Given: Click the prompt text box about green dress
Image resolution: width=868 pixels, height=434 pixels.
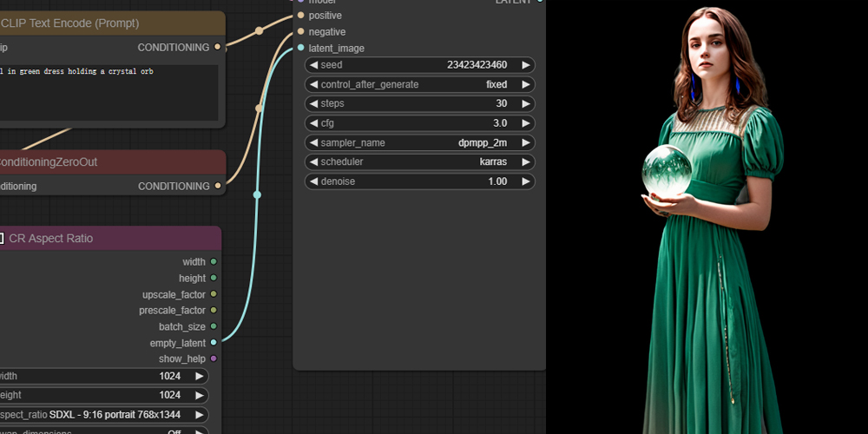Looking at the screenshot, I should click(x=108, y=93).
